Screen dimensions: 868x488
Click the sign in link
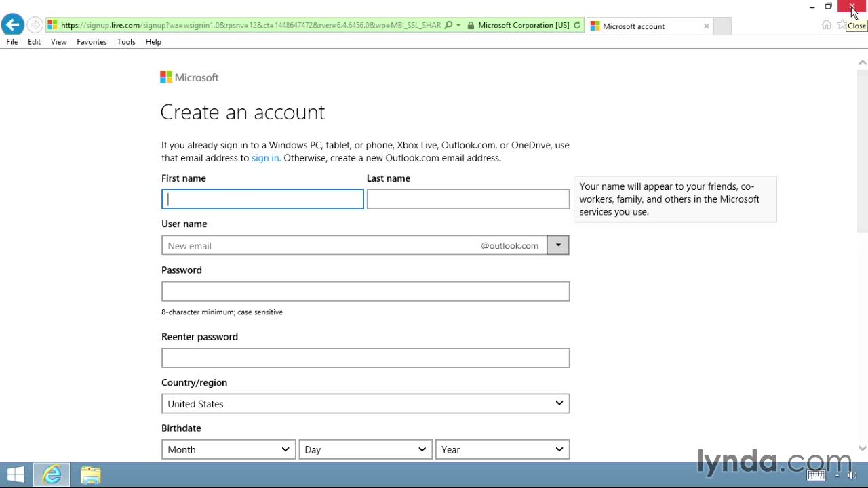pyautogui.click(x=265, y=158)
